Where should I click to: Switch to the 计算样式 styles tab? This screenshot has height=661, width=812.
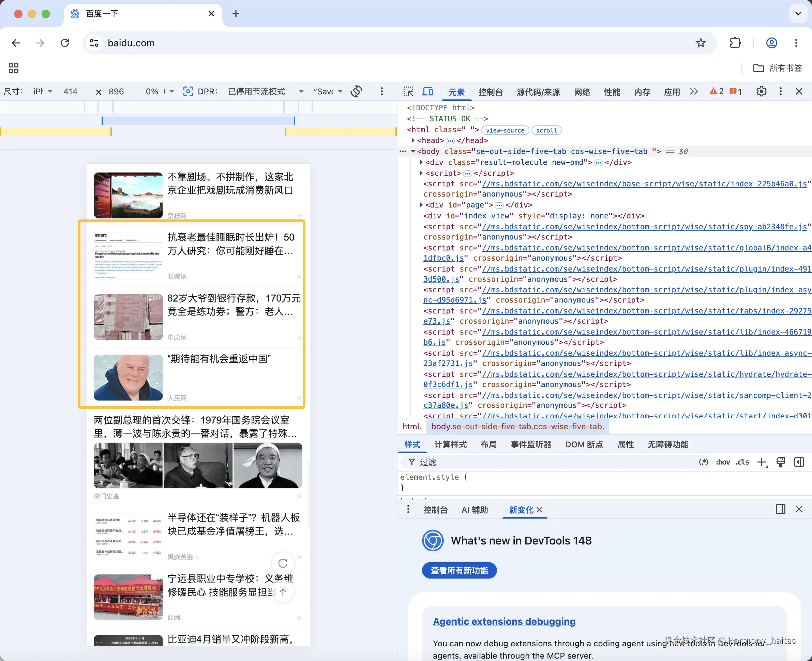coord(450,444)
